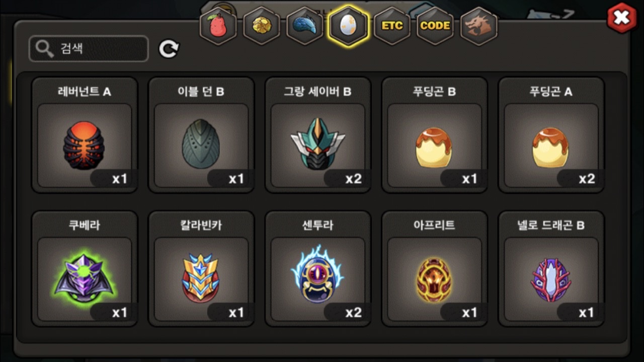Select the 레버넌트 A red-black egg
The height and width of the screenshot is (362, 644).
tap(85, 135)
